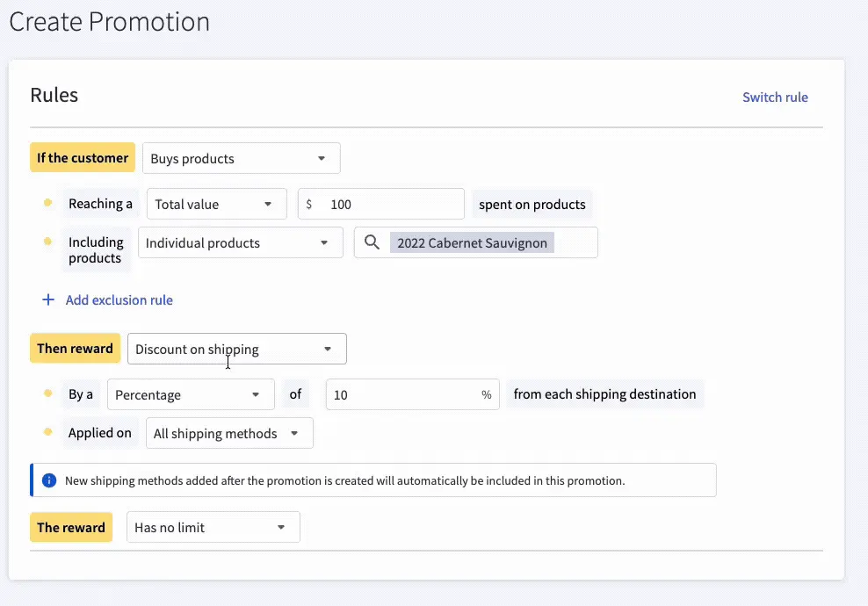Open the Percentage dropdown
The height and width of the screenshot is (606, 868).
(x=190, y=394)
